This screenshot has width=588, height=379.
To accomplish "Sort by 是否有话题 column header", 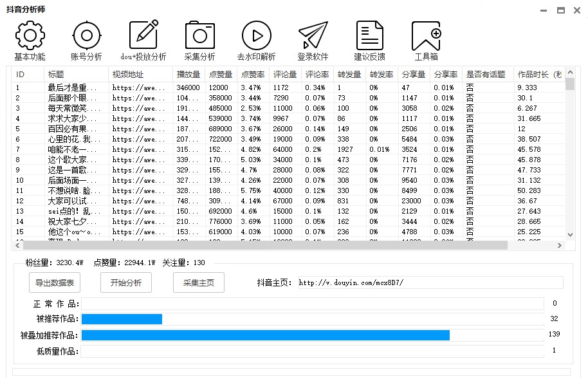I will tap(488, 74).
